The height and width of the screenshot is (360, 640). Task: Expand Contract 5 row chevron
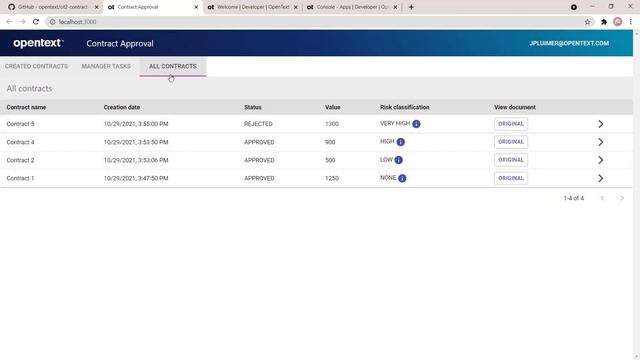pos(600,124)
